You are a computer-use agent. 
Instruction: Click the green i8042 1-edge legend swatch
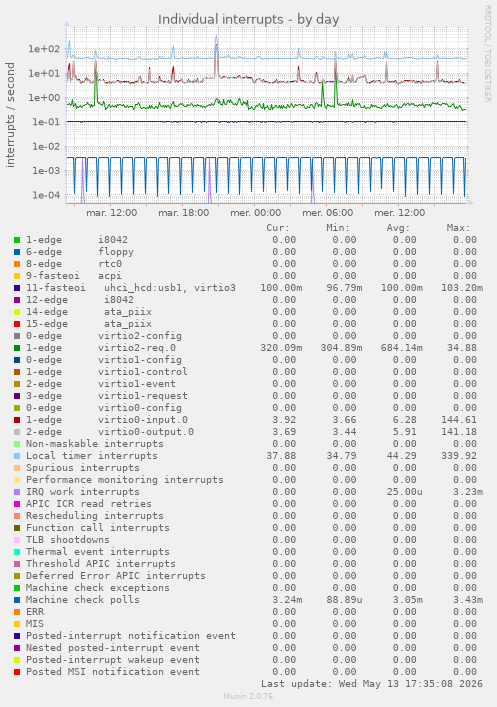pos(17,240)
